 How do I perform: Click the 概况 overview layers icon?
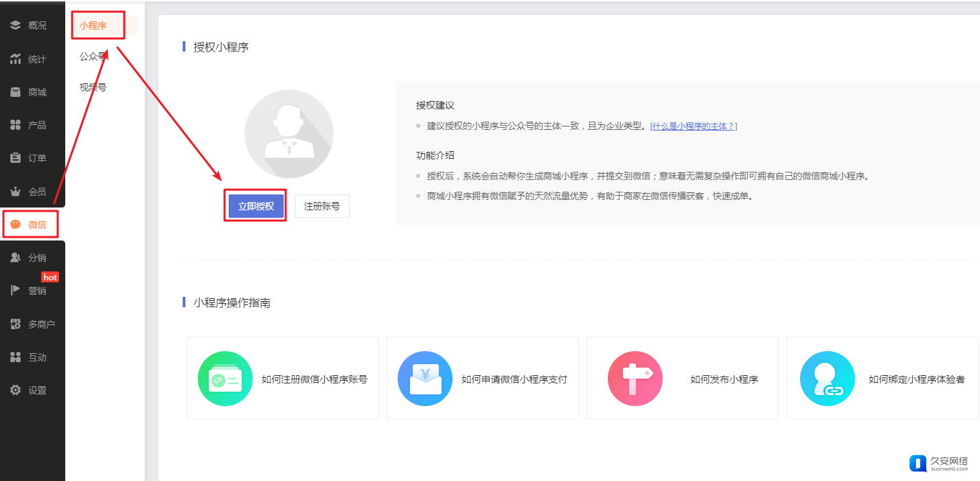[x=15, y=25]
